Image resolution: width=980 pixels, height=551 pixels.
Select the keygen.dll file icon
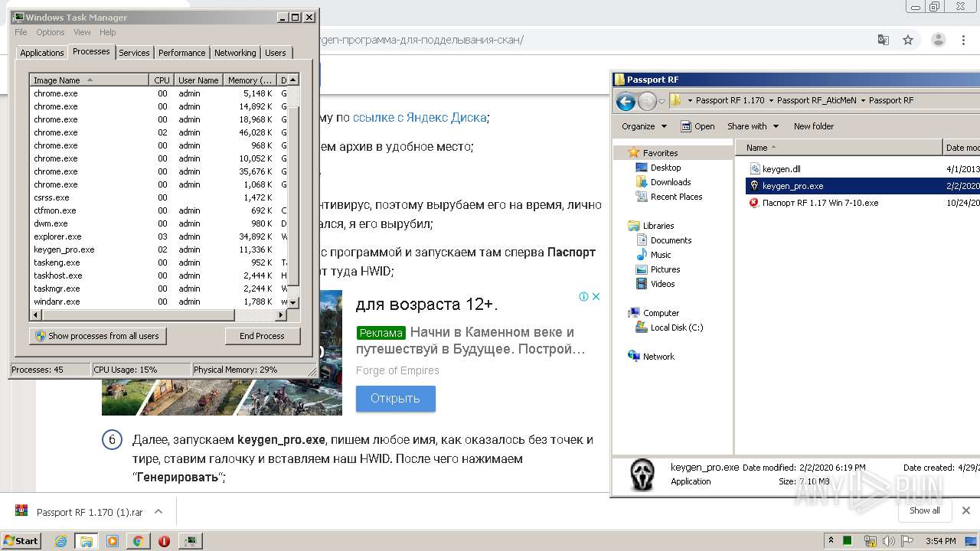pos(754,169)
